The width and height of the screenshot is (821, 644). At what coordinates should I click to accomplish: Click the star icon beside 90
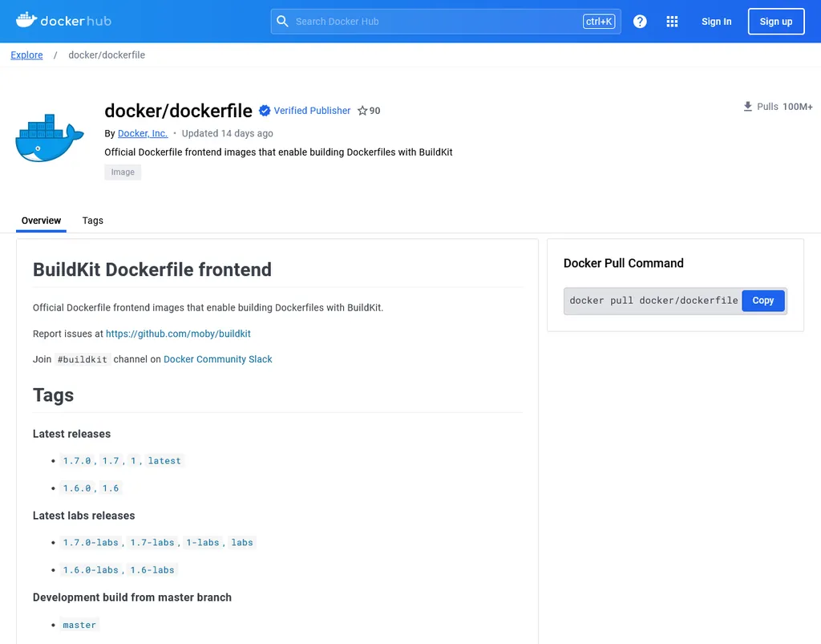tap(362, 111)
